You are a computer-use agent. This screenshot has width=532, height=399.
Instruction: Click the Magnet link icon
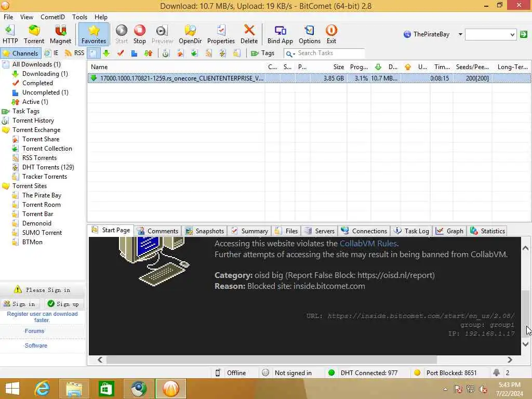[x=60, y=34]
